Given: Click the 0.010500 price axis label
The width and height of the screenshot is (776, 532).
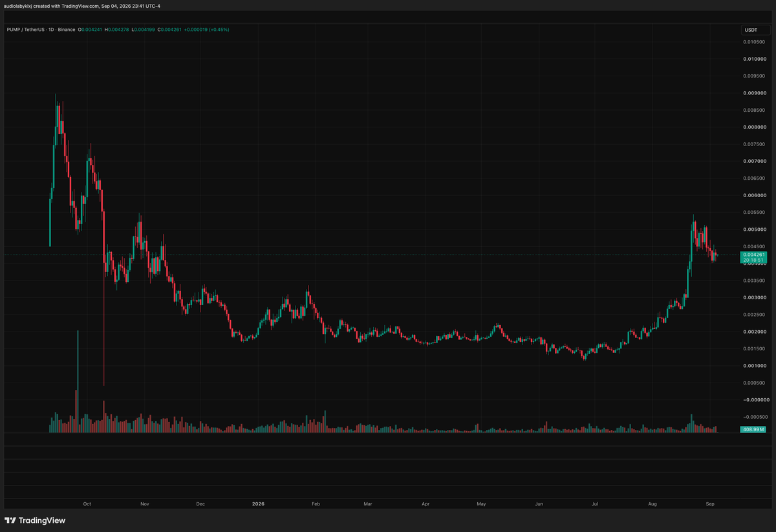Looking at the screenshot, I should tap(755, 42).
